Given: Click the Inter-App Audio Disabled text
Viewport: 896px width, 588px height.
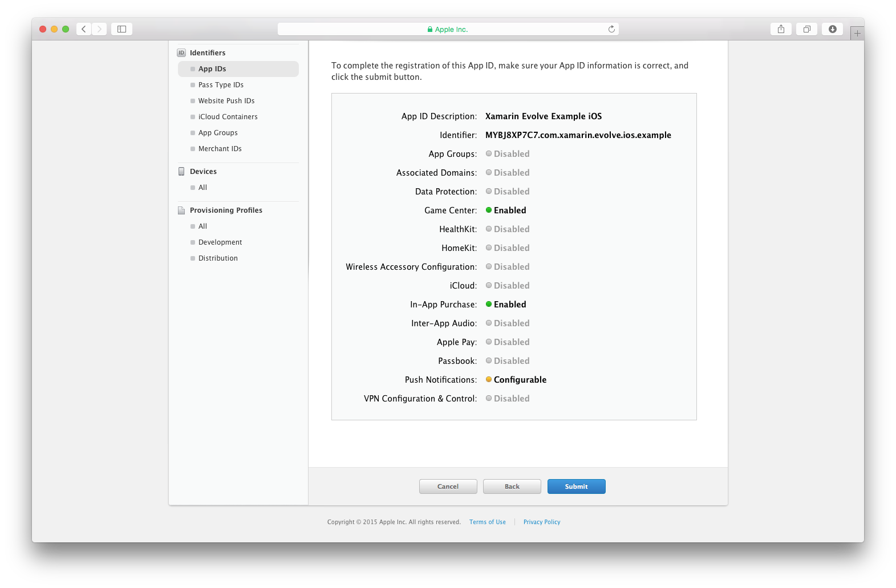Looking at the screenshot, I should coord(512,323).
